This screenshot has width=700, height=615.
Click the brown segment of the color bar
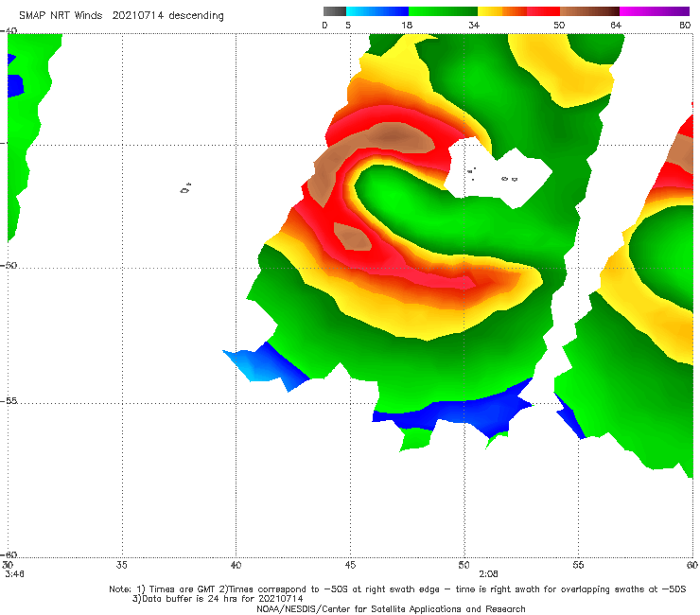[x=589, y=11]
